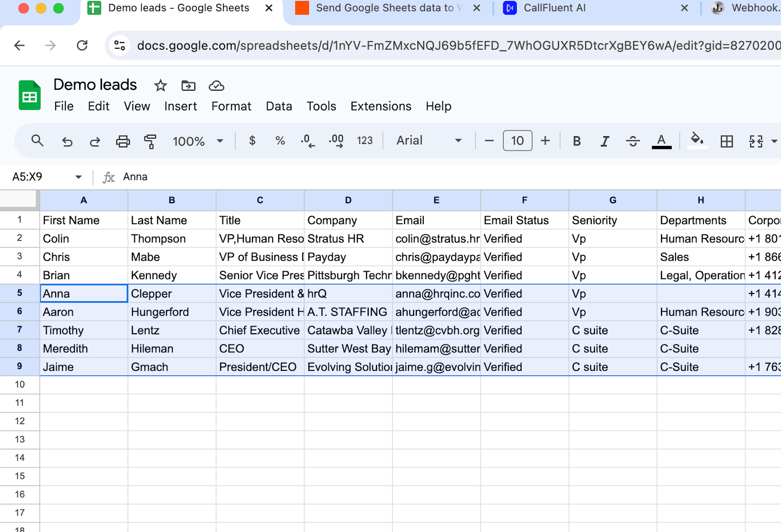
Task: Select cell containing President/CEO
Action: 260,367
